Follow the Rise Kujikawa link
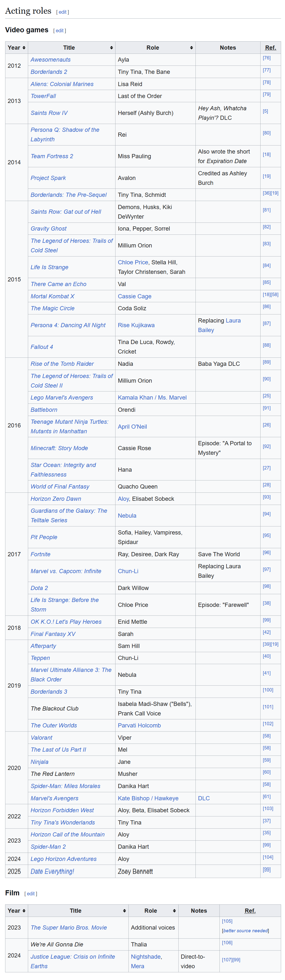Viewport: 285px width, 980px height. [x=136, y=325]
